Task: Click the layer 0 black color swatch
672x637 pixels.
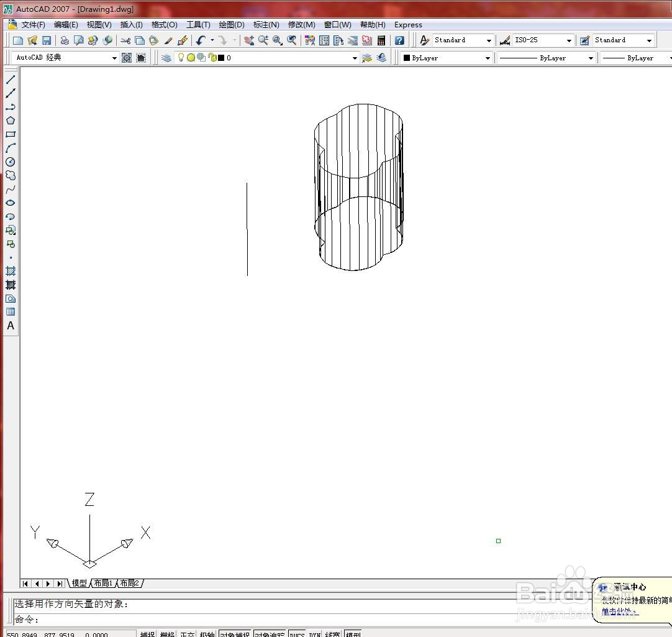Action: click(x=221, y=57)
